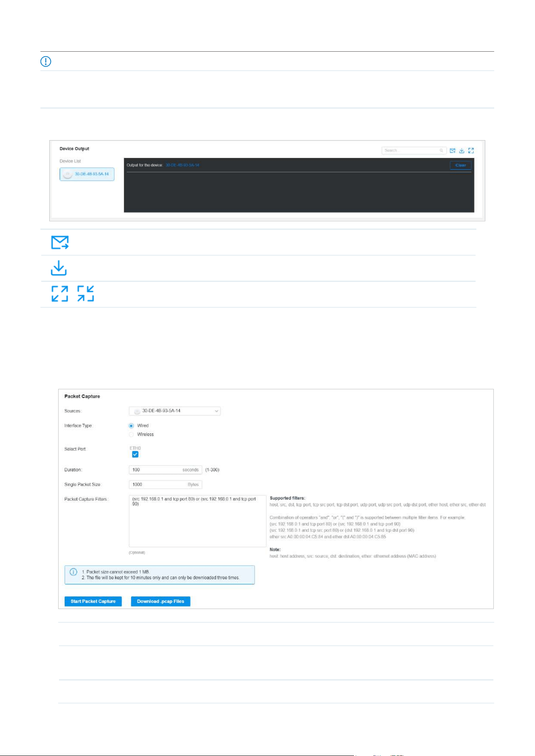Click the info icon in the packet size notice
Viewport: 535px width, 756px height.
click(x=74, y=572)
